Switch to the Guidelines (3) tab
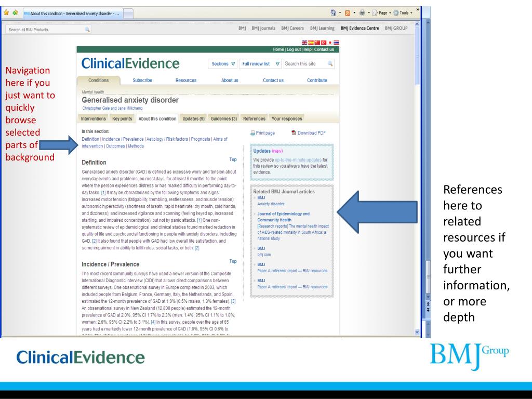532x399 pixels. 223,119
